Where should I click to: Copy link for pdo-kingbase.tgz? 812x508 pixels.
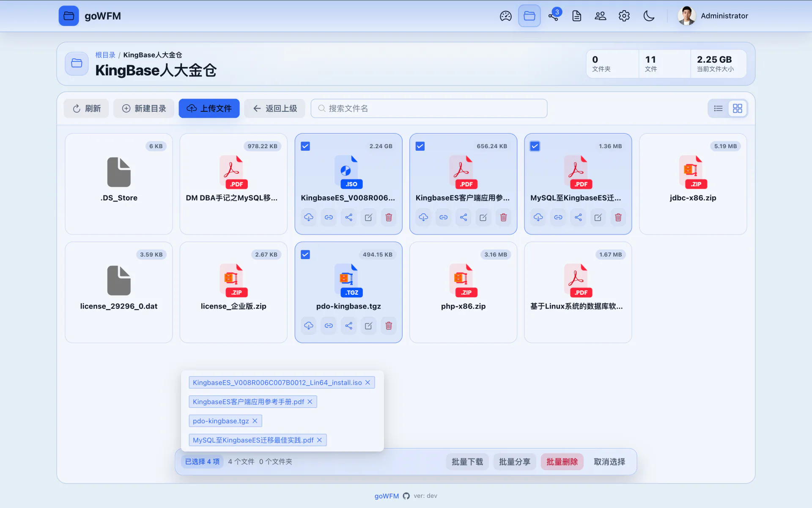click(329, 326)
